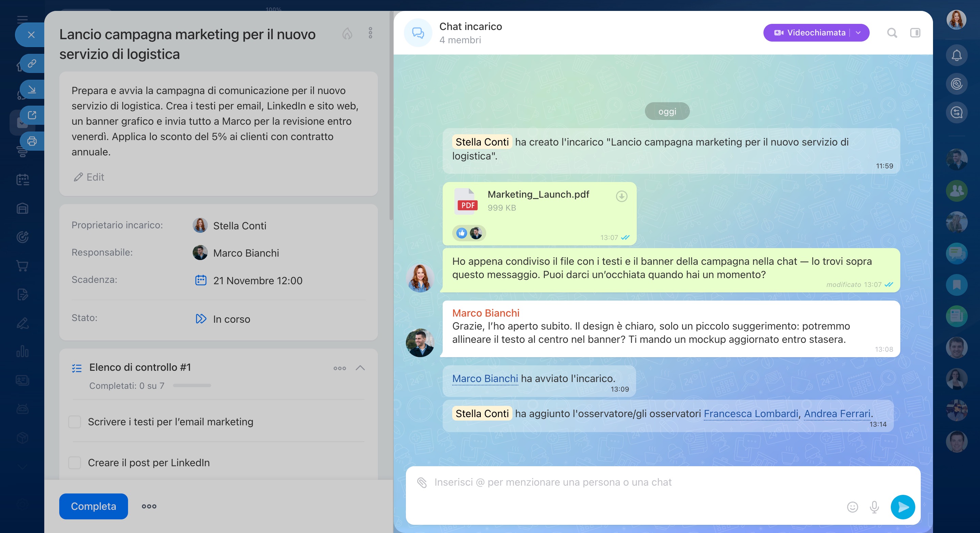Click the paperclip attach file icon
The image size is (980, 533).
point(422,482)
